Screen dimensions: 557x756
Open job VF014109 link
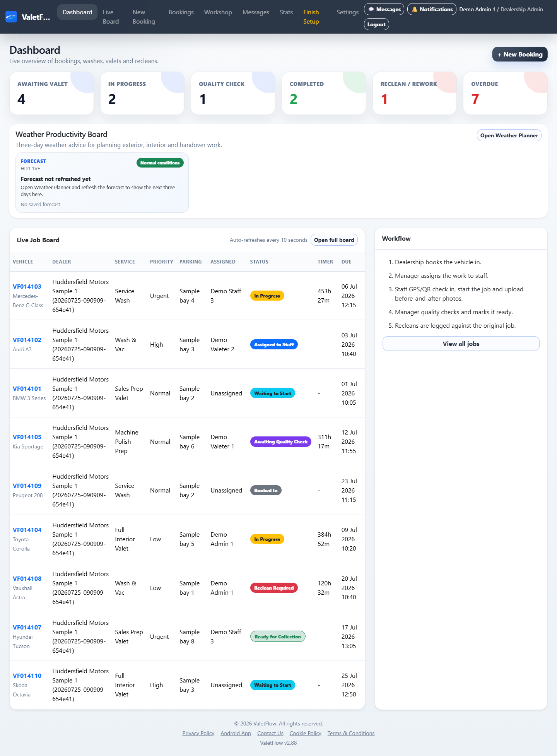(27, 486)
